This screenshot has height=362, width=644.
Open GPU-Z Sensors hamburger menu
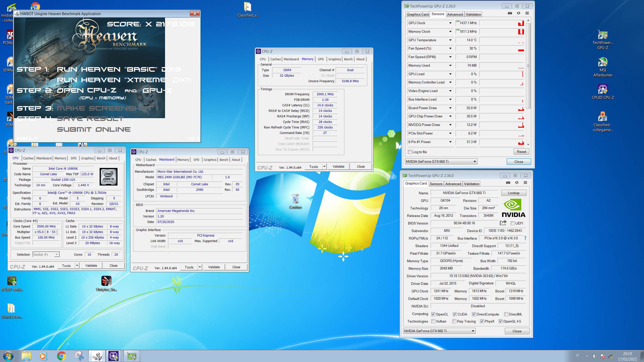[x=527, y=13]
